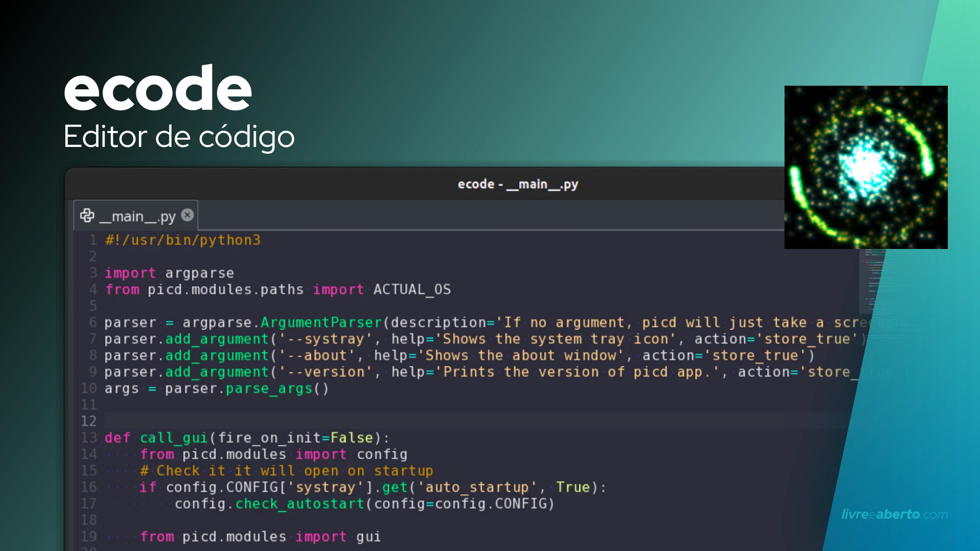The height and width of the screenshot is (551, 980).
Task: Click the comment Check it it will open on startup
Action: (x=286, y=470)
